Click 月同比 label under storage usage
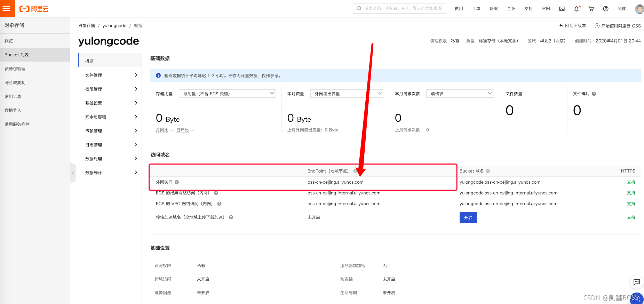Screen dimensions: 644x304 (x=162, y=130)
